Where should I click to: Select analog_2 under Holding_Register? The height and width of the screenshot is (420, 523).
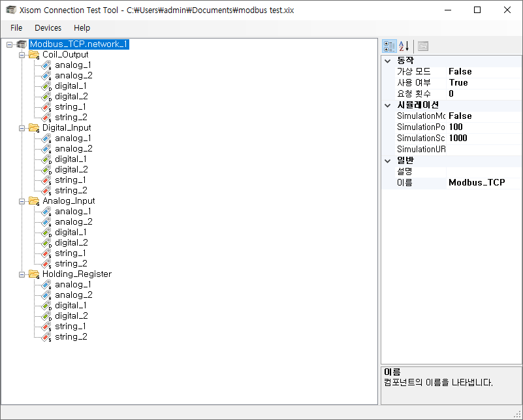pyautogui.click(x=73, y=295)
